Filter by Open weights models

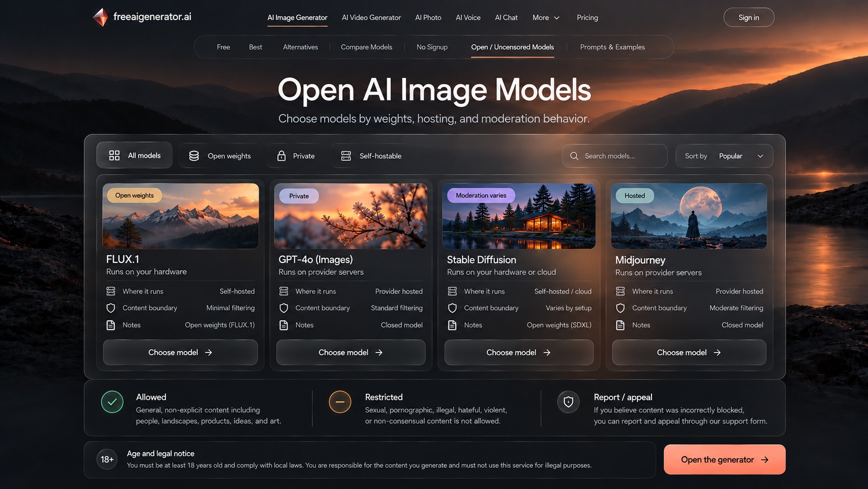pyautogui.click(x=220, y=156)
